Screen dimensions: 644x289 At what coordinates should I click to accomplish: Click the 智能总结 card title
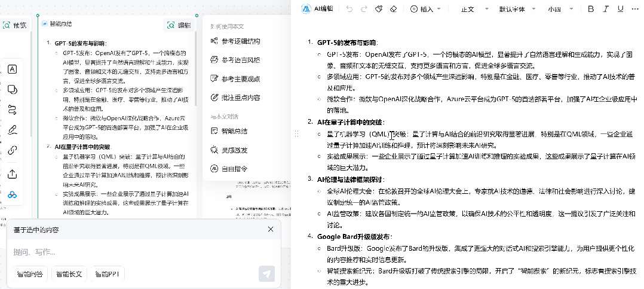coord(61,24)
